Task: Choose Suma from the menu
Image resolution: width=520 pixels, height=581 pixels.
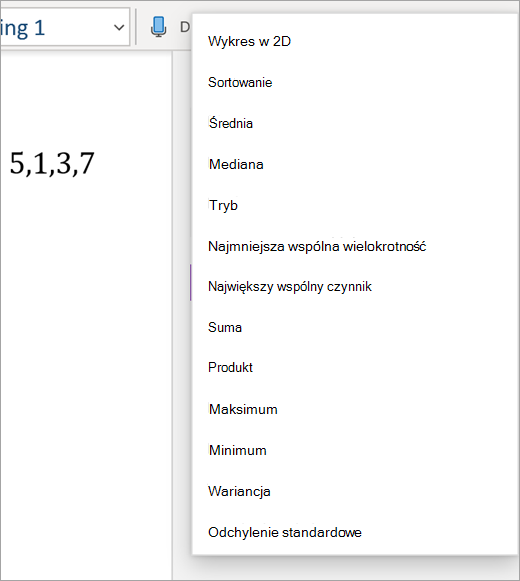Action: tap(225, 327)
